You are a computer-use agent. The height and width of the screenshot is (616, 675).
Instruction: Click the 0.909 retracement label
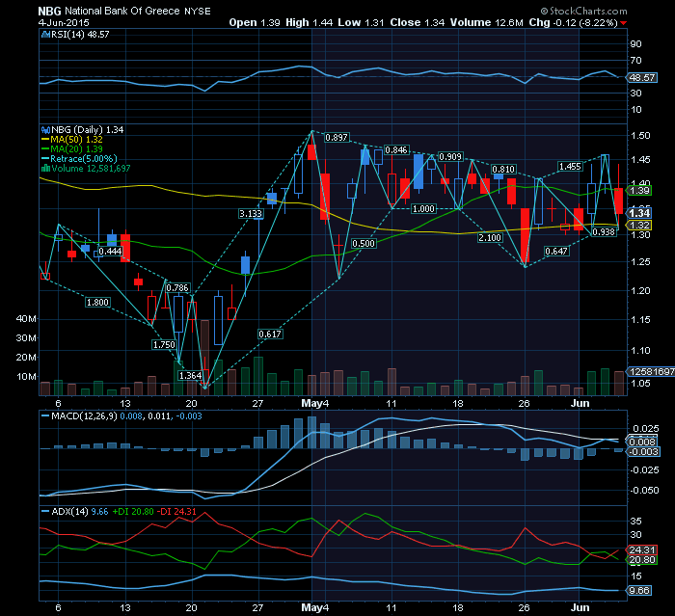click(450, 157)
